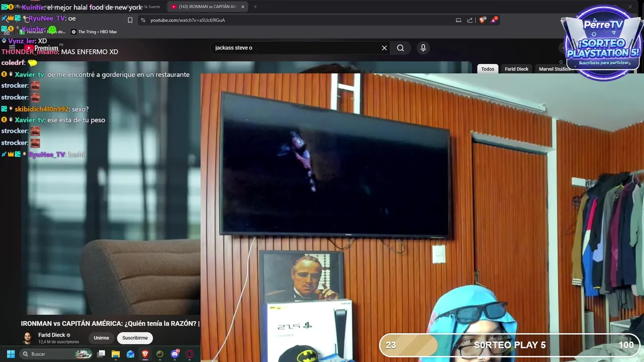
Task: Open site info icon before the URL
Action: (143, 20)
